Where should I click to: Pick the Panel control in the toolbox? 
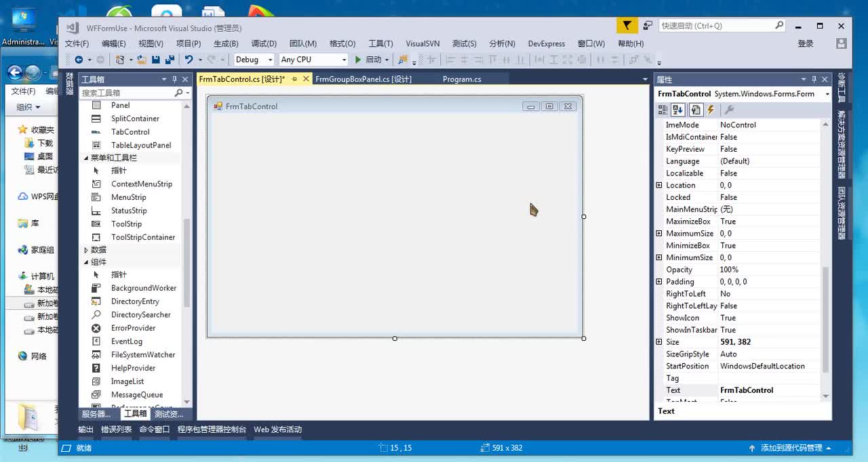(x=120, y=105)
